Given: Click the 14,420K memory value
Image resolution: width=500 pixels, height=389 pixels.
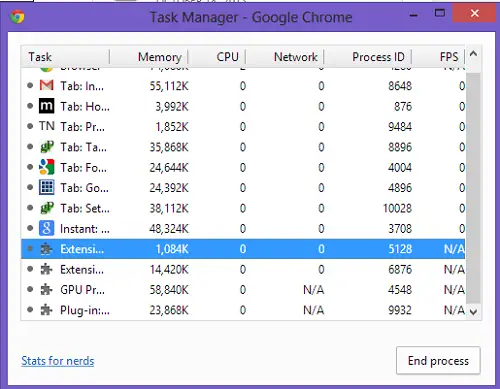Looking at the screenshot, I should coord(169,269).
